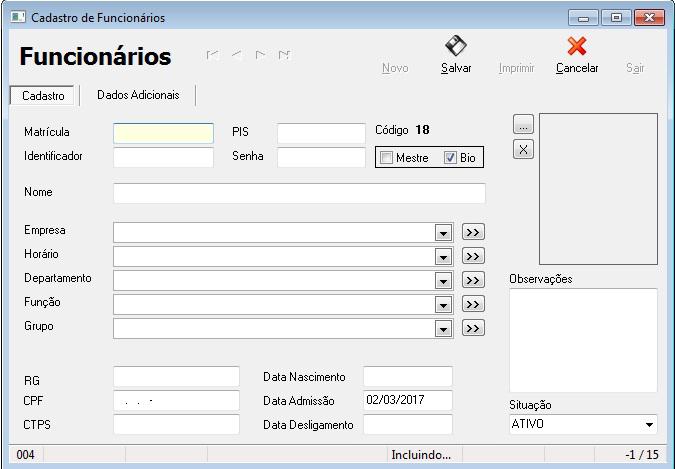The height and width of the screenshot is (469, 675).
Task: Click the Matrícula input field
Action: pos(163,133)
